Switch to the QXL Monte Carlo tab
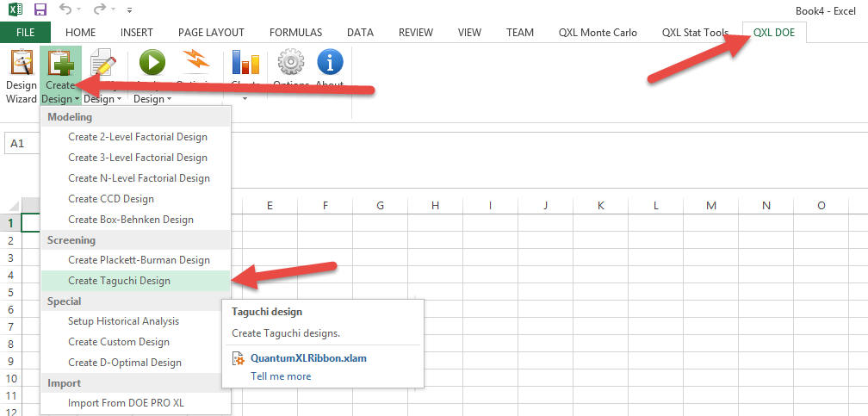Viewport: 868px width, 416px height. pos(598,33)
